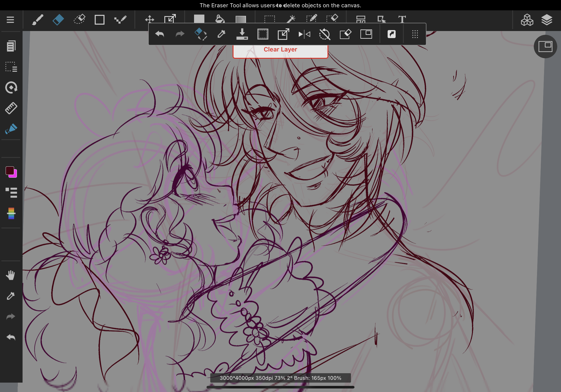Tap the circular canvas view button
The image size is (561, 392).
[x=545, y=47]
